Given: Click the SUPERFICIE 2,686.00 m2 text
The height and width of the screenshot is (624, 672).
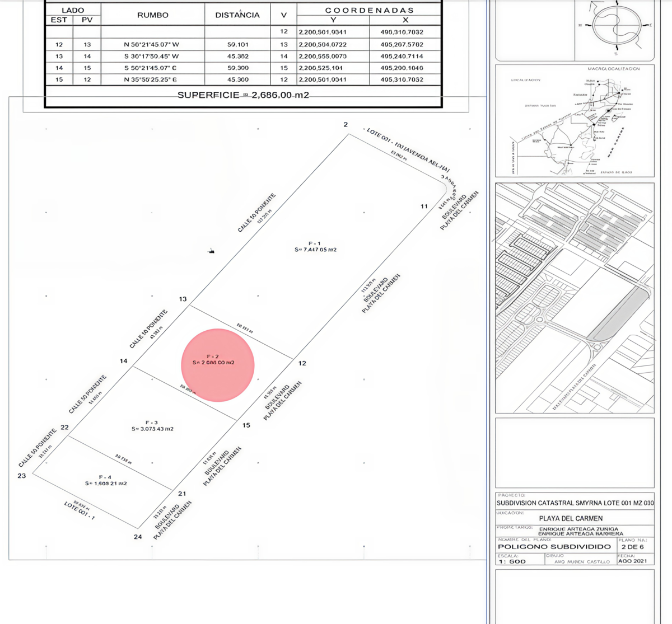Looking at the screenshot, I should coord(243,95).
